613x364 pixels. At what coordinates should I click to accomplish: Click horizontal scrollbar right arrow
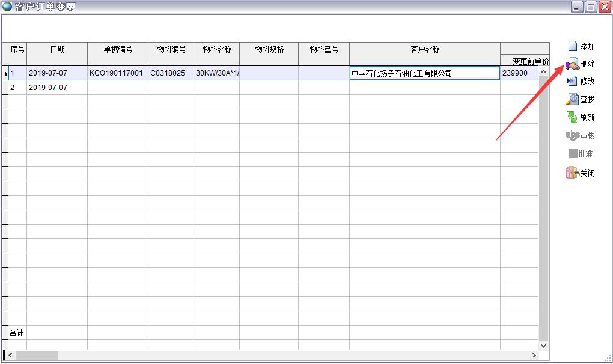tap(534, 356)
